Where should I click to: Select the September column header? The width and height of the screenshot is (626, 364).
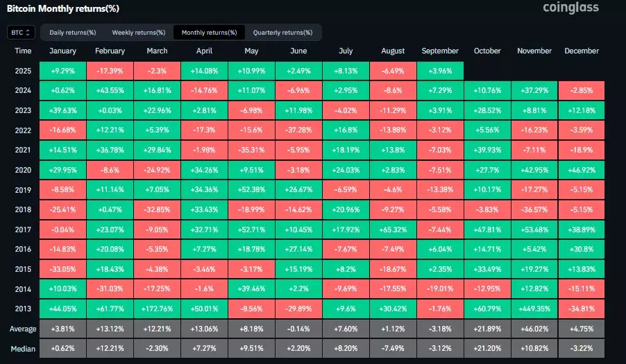click(x=440, y=51)
